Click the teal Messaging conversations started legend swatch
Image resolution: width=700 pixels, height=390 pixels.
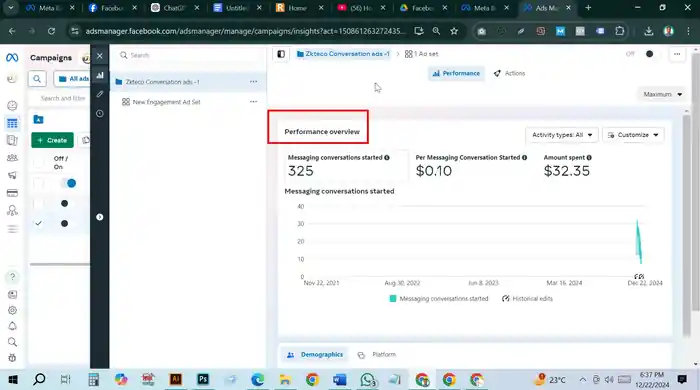pos(393,299)
